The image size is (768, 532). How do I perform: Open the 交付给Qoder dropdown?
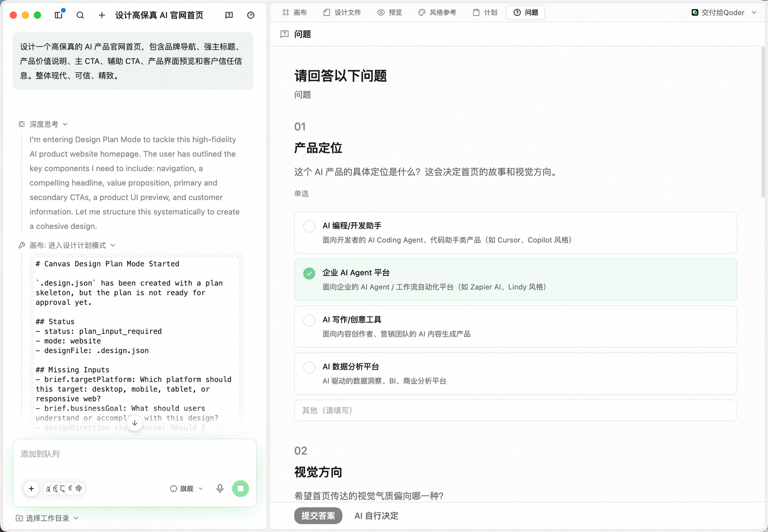(724, 12)
